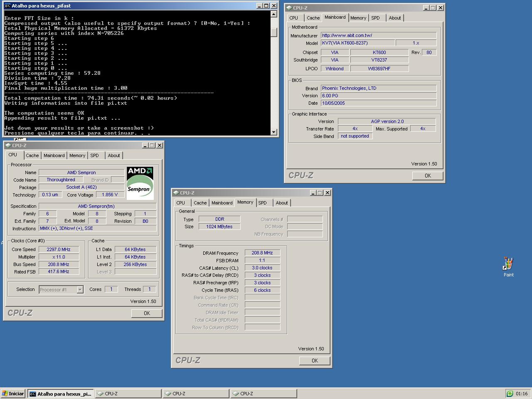The height and width of the screenshot is (399, 532).
Task: Click the Thoroughbred code name field
Action: point(61,180)
